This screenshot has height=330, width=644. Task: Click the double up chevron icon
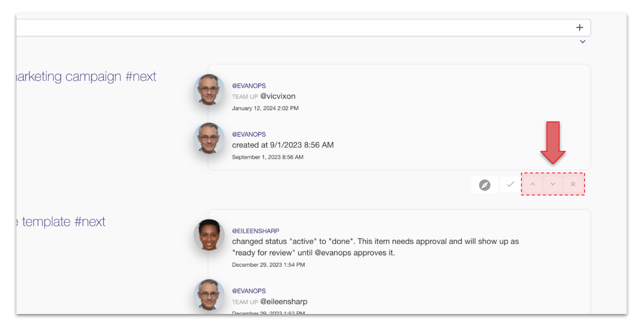coord(573,184)
